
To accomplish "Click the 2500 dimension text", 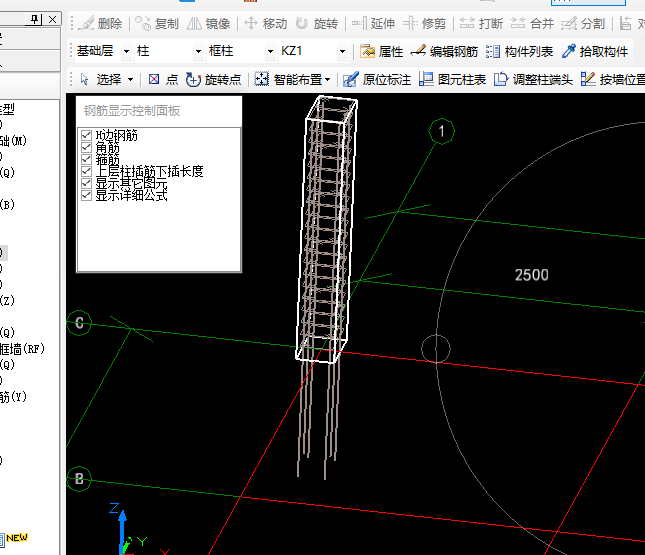I will click(531, 275).
